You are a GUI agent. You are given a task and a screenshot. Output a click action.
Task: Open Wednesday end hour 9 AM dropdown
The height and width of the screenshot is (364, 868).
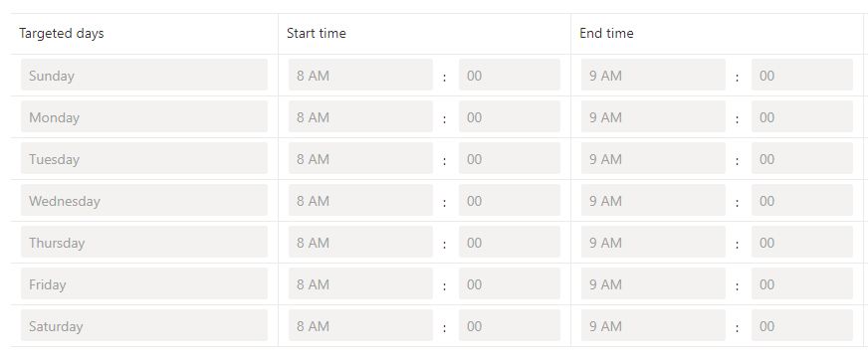pos(653,200)
